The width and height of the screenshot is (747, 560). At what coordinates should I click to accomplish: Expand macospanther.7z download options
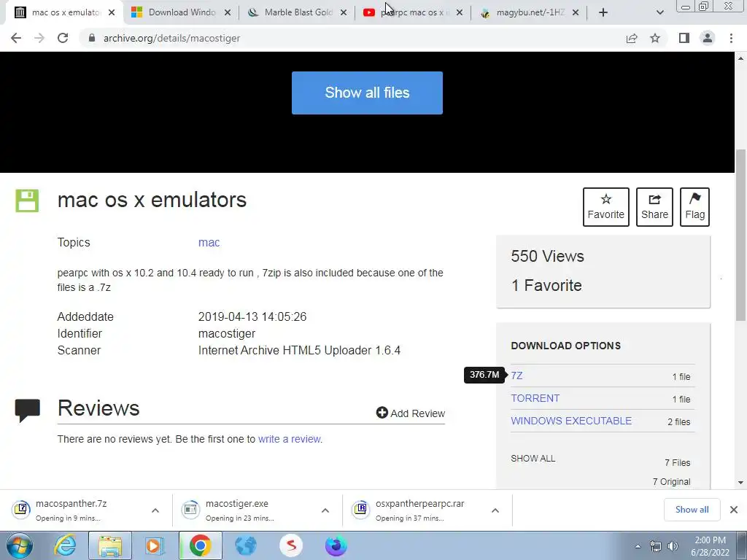(x=155, y=510)
